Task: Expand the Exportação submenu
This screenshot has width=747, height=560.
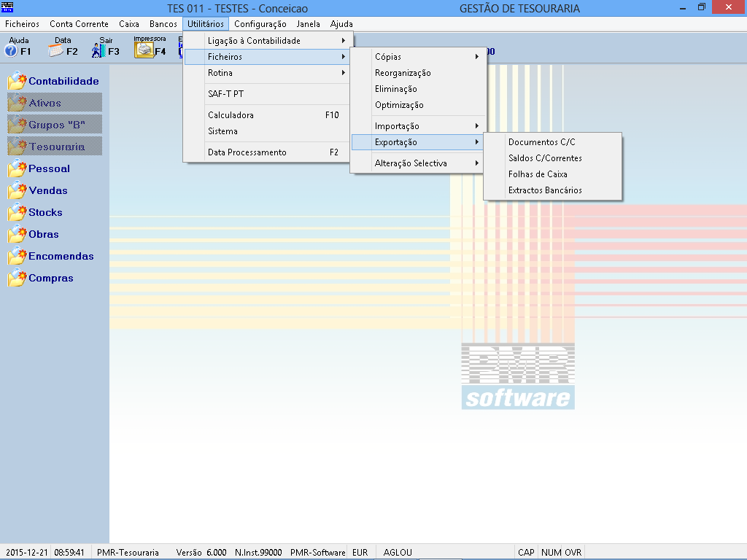Action: coord(418,142)
